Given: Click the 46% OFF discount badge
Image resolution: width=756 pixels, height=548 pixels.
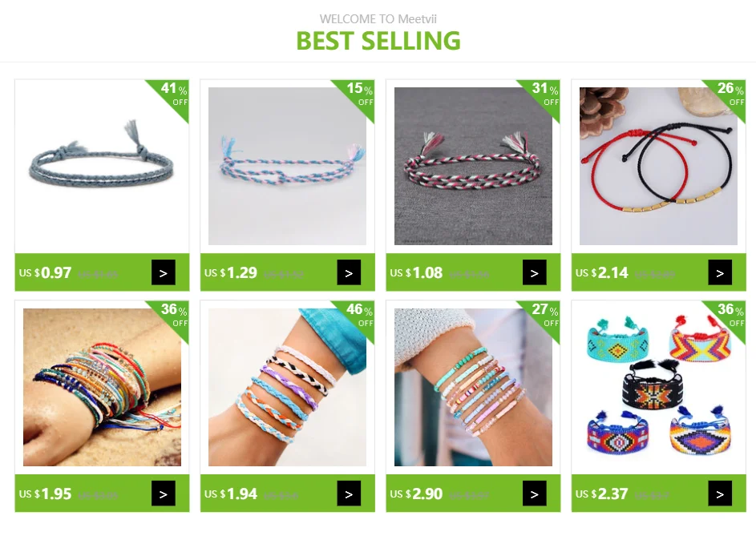Looking at the screenshot, I should pos(359,316).
